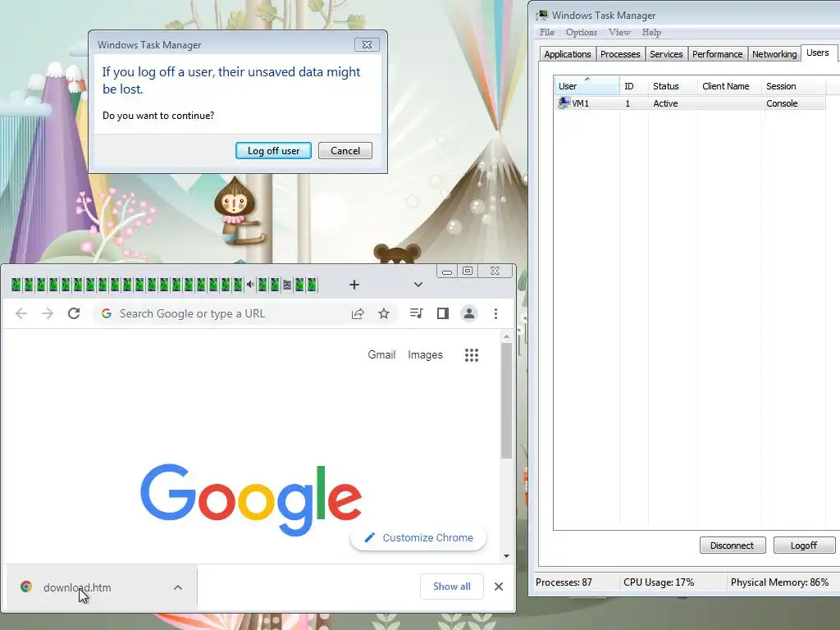The image size is (840, 630).
Task: Close the log off confirmation dialog
Action: click(x=367, y=44)
